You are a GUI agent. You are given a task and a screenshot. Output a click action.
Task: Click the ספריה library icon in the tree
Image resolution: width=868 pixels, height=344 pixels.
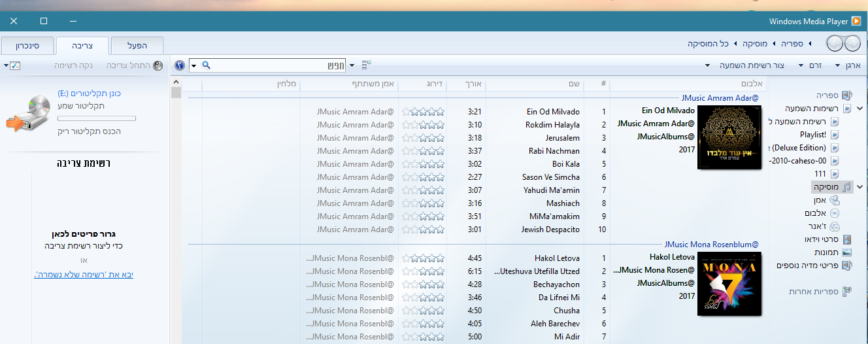[847, 95]
